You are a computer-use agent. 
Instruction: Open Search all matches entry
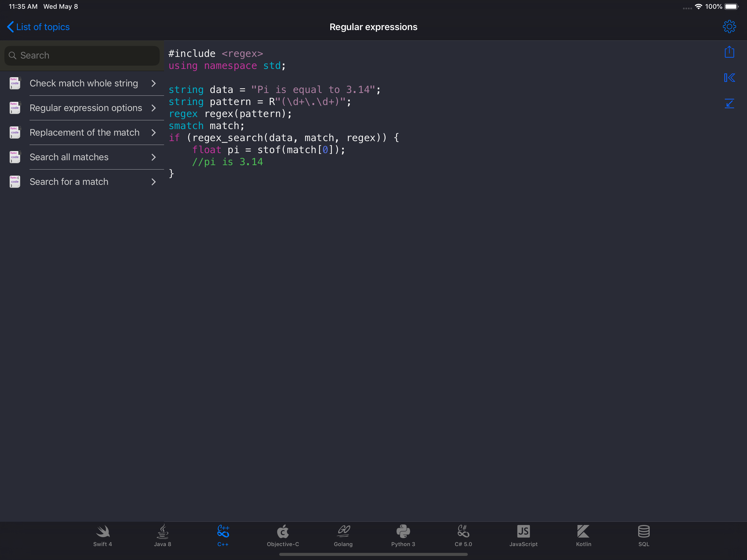coord(69,157)
